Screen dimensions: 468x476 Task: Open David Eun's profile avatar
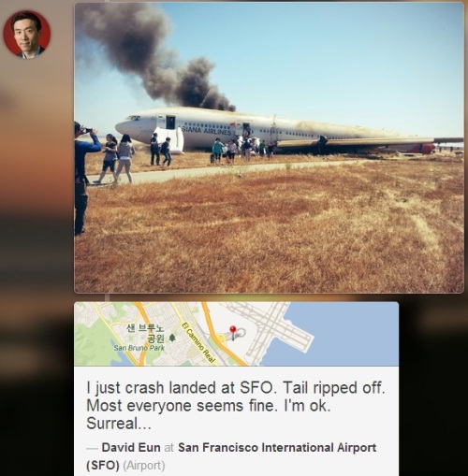(27, 34)
